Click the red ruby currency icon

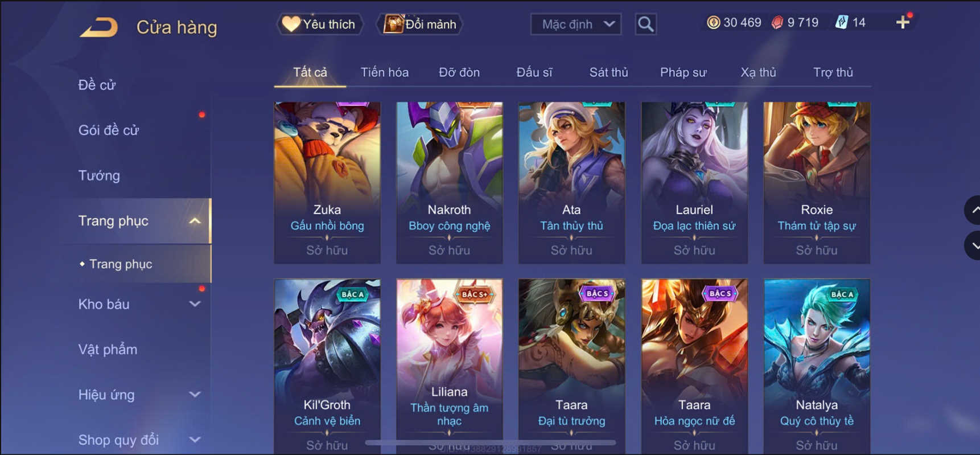(777, 23)
